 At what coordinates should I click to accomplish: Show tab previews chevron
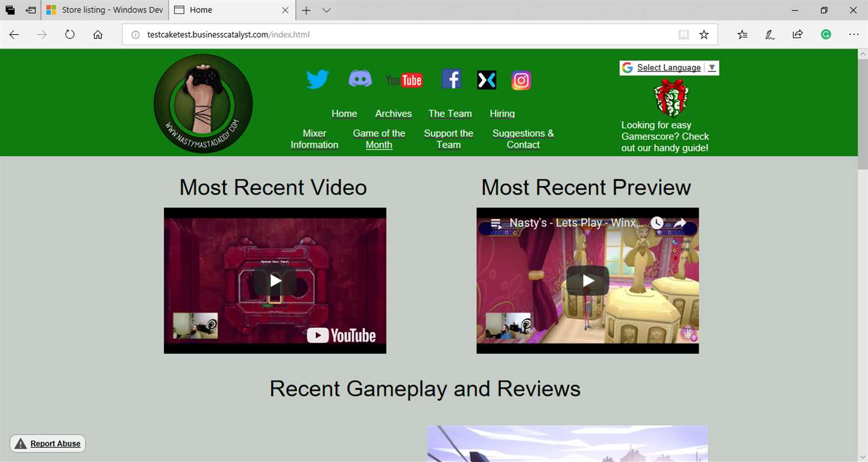[326, 10]
